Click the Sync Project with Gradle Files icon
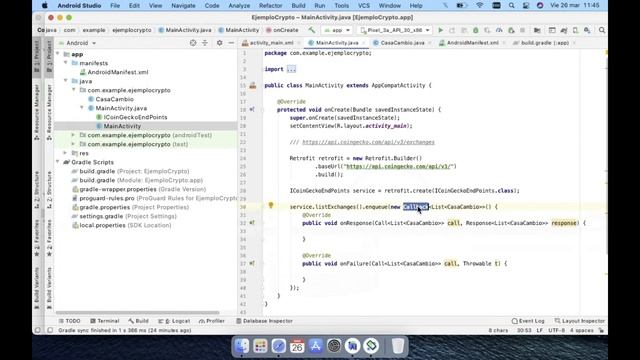The width and height of the screenshot is (640, 360). click(x=564, y=30)
